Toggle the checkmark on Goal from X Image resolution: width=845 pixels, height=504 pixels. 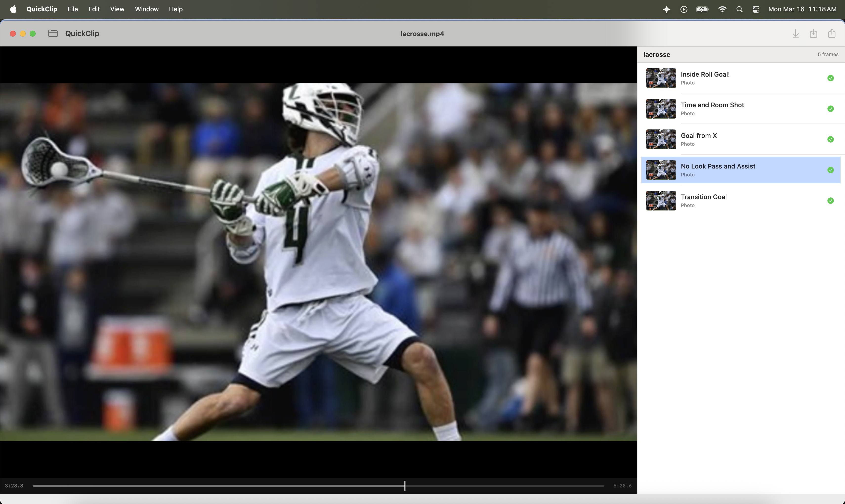pos(831,139)
